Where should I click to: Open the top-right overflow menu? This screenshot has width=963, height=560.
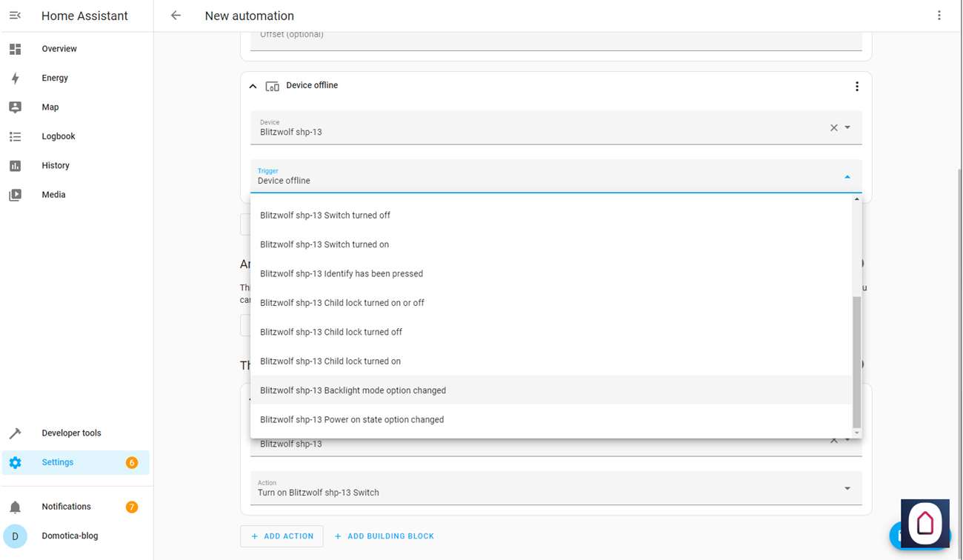pyautogui.click(x=939, y=16)
